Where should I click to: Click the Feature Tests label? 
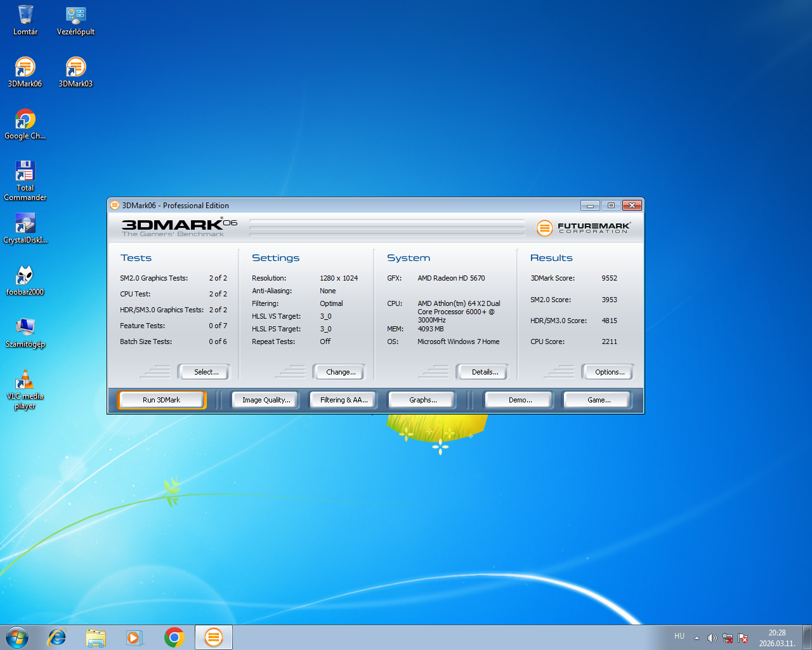click(142, 326)
